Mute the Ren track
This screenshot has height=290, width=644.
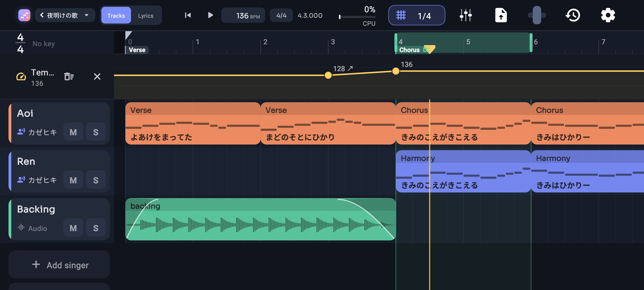[73, 180]
